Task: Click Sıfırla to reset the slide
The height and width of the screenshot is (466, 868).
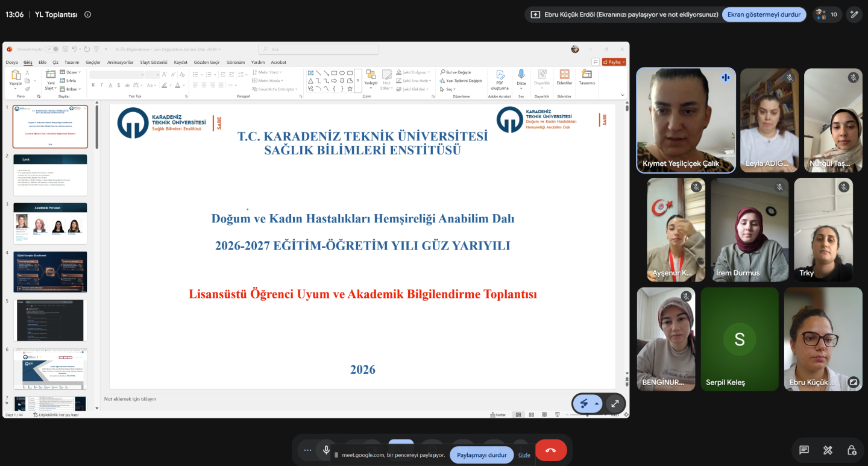Action: pyautogui.click(x=68, y=80)
